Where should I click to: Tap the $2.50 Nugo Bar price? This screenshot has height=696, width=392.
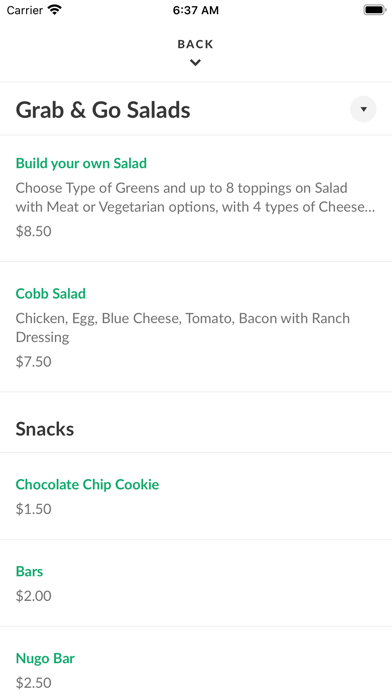(x=33, y=683)
